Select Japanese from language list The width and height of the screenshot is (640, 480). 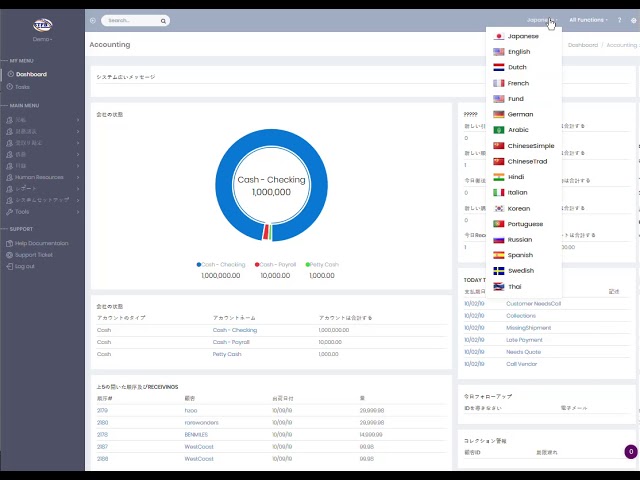coord(523,36)
